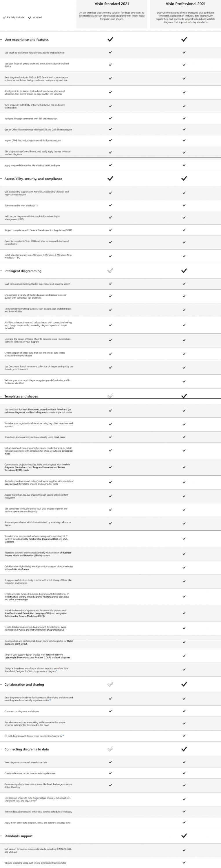Click the Visio Standard 2021 column header
Viewport: 221px width, 868px height.
[x=112, y=4]
